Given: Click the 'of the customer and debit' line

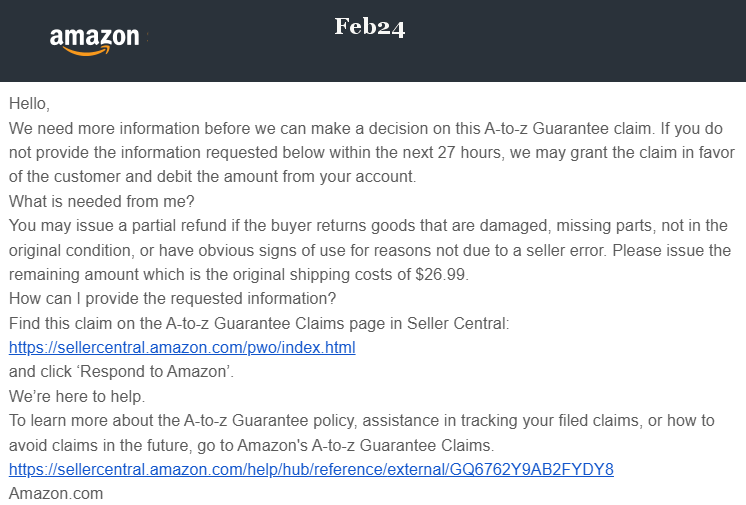Looking at the screenshot, I should [x=213, y=177].
